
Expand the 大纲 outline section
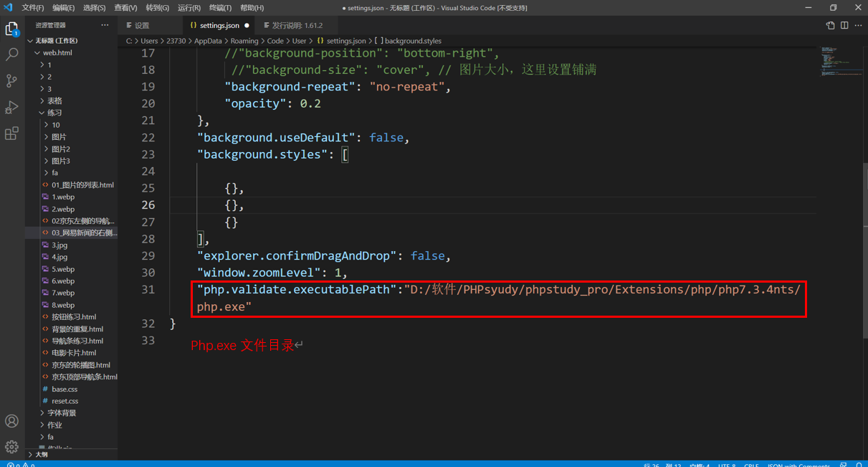(x=71, y=454)
